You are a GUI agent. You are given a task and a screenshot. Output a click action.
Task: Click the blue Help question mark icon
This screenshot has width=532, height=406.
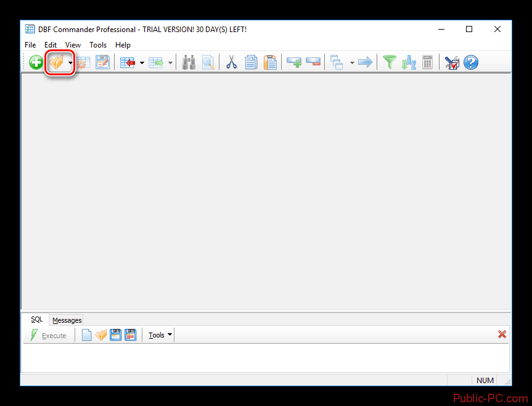click(471, 62)
